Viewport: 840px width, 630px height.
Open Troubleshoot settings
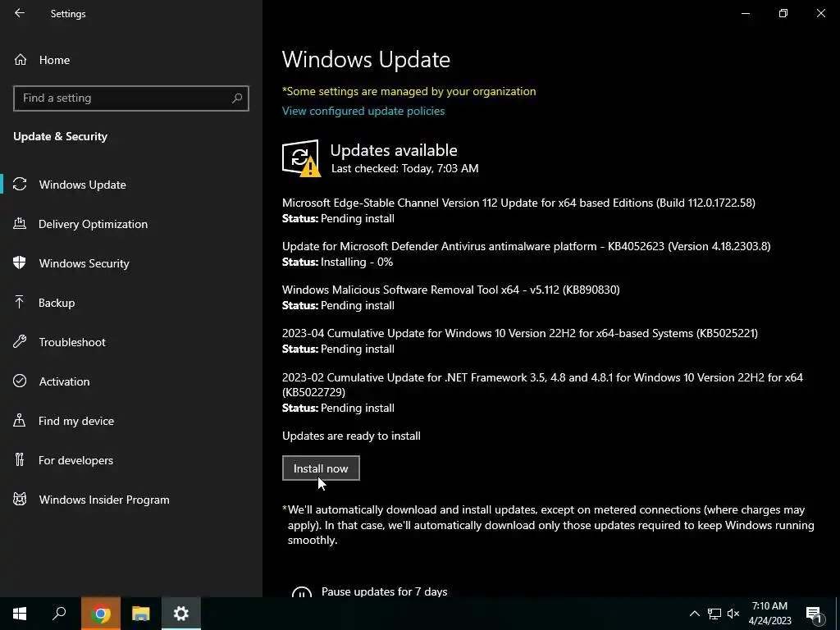(x=72, y=342)
